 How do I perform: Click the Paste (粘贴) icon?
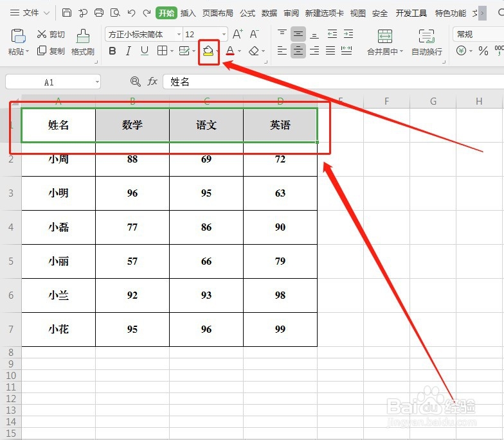(18, 36)
